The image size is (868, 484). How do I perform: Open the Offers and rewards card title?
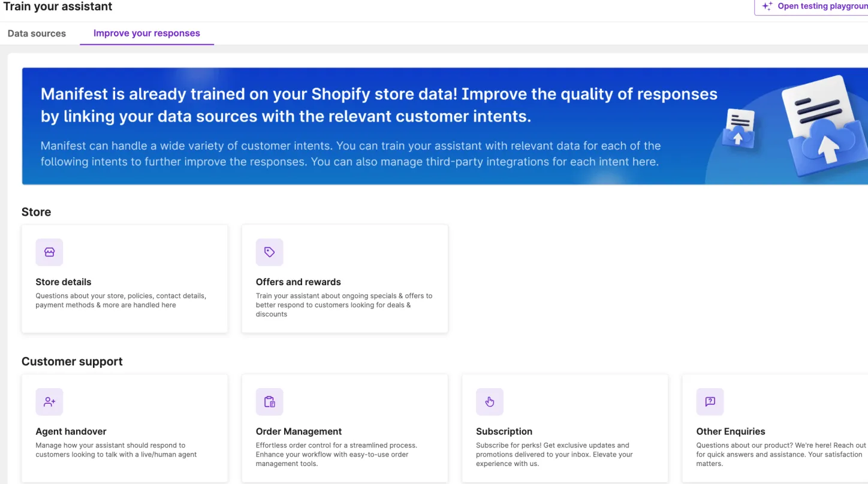(299, 282)
